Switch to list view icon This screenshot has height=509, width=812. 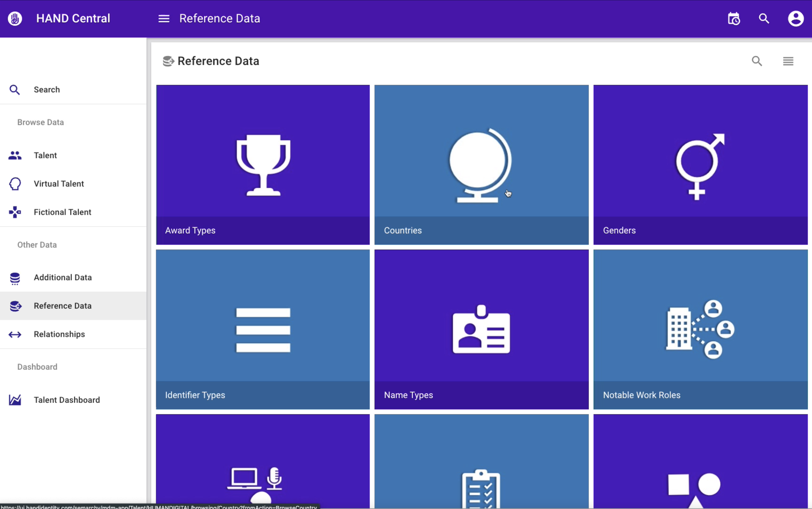[788, 61]
